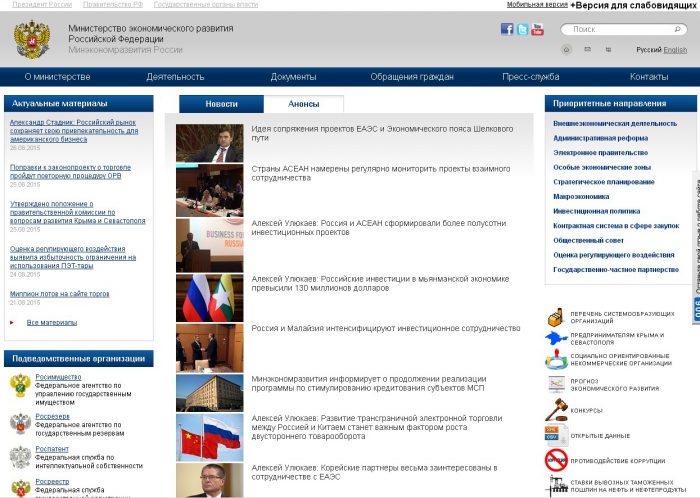Open Александр Стадник article link
This screenshot has height=498, width=700.
(74, 131)
